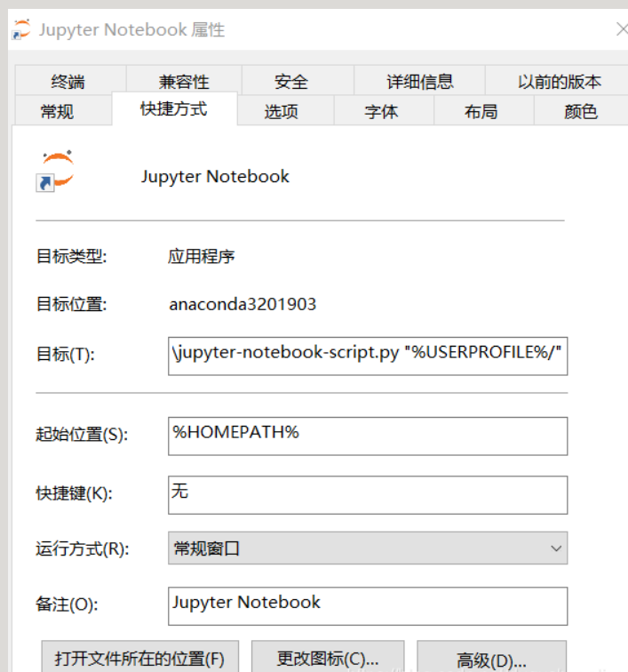Click the large Jupyter Notebook shortcut icon
The width and height of the screenshot is (628, 672).
pos(55,171)
